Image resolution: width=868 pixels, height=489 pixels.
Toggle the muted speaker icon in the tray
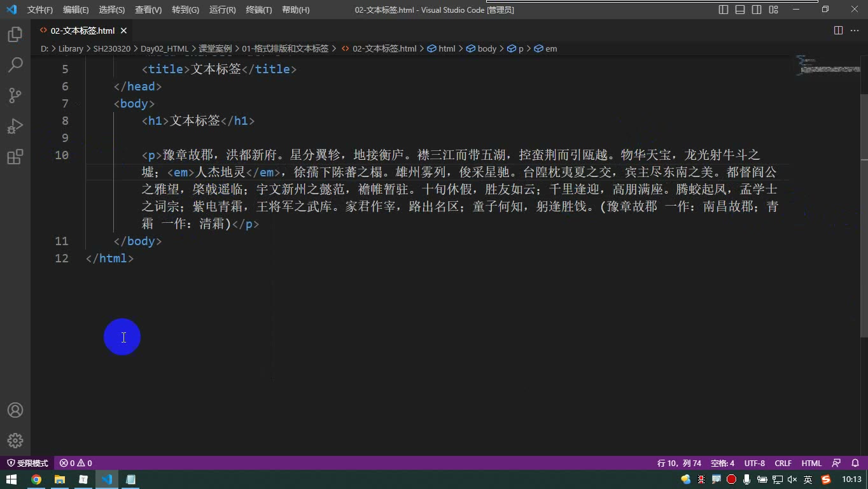[x=792, y=479]
